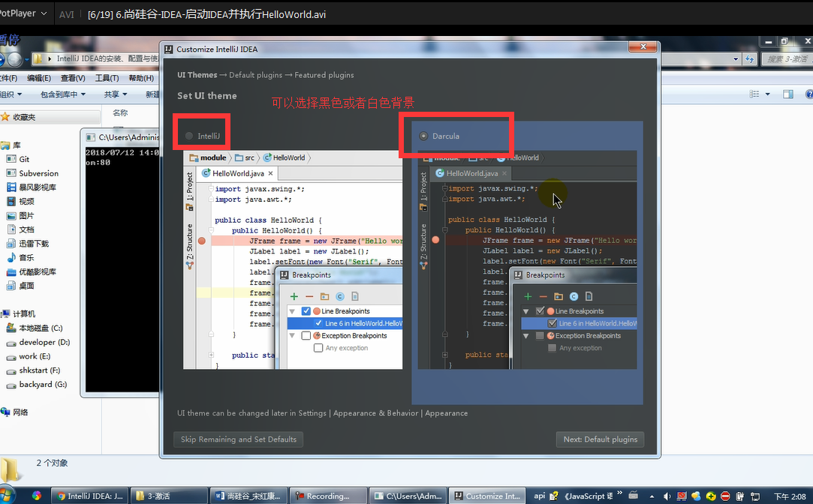Click Customize IntelliJ taskbar button
Screen dimensions: 813x504
[x=487, y=496]
